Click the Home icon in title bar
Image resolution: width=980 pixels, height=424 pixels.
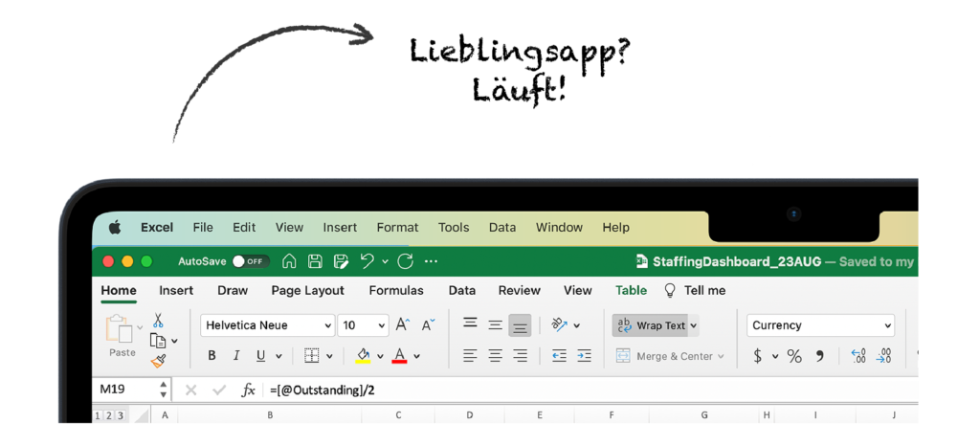[289, 261]
